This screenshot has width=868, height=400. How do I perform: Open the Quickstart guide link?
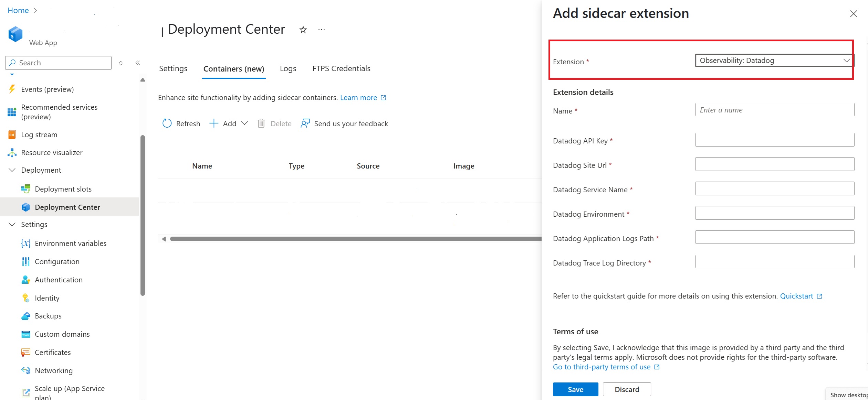pos(796,296)
